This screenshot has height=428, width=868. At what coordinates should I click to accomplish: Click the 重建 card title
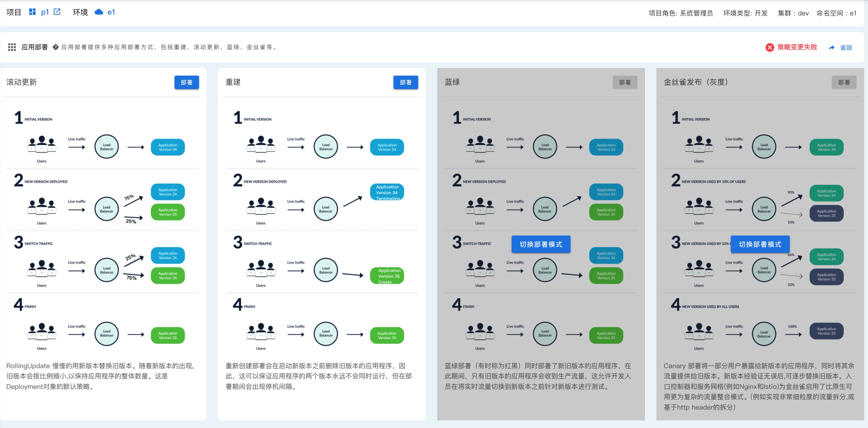coord(233,82)
